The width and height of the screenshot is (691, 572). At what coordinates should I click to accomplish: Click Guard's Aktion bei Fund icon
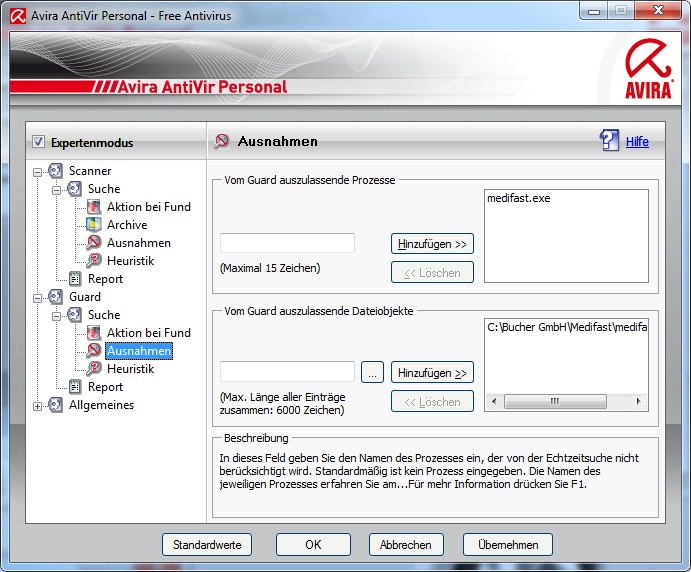coord(93,333)
